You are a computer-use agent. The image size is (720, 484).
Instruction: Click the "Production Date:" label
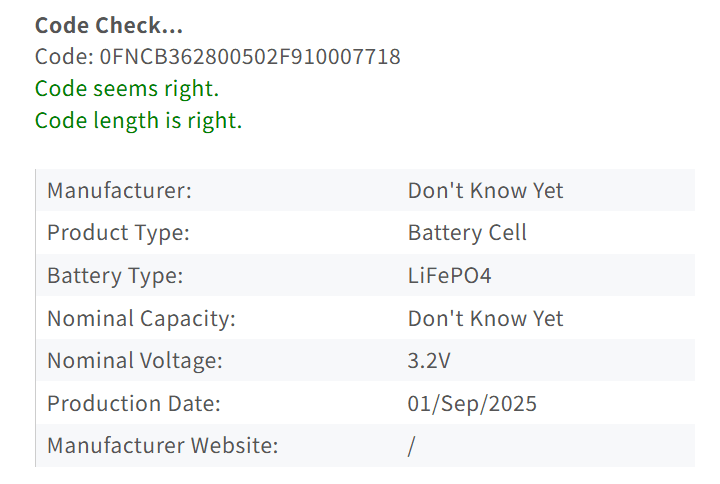[133, 404]
